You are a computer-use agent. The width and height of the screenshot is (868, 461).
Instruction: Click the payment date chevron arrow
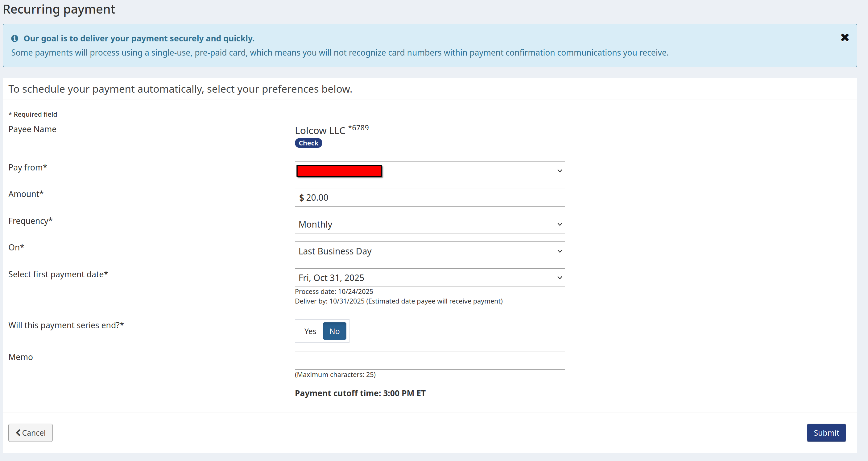pos(559,278)
